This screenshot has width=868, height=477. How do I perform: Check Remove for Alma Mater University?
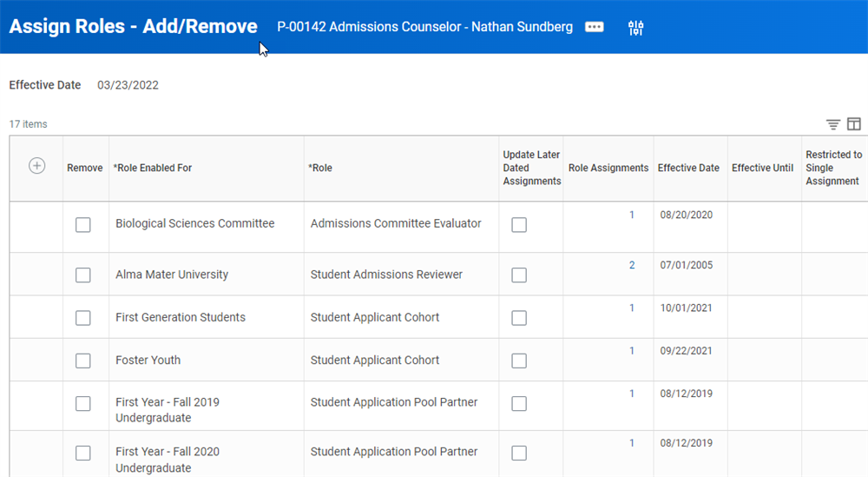83,275
